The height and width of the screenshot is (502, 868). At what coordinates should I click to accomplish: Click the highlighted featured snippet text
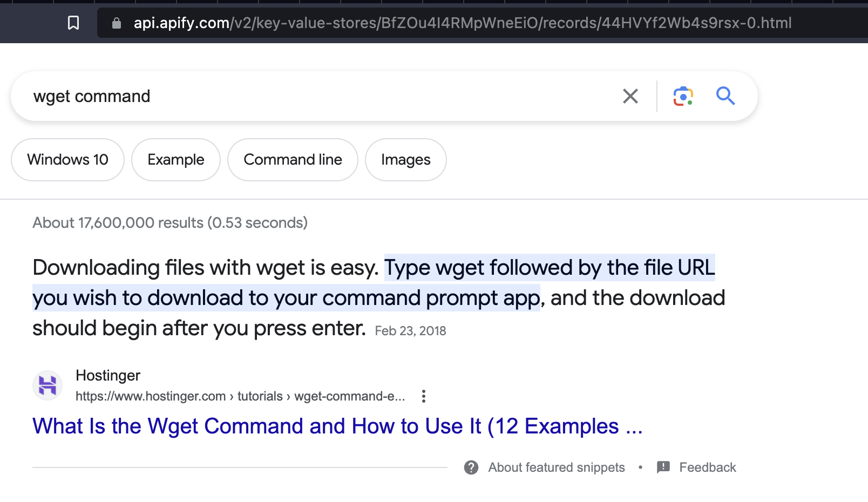tap(286, 298)
